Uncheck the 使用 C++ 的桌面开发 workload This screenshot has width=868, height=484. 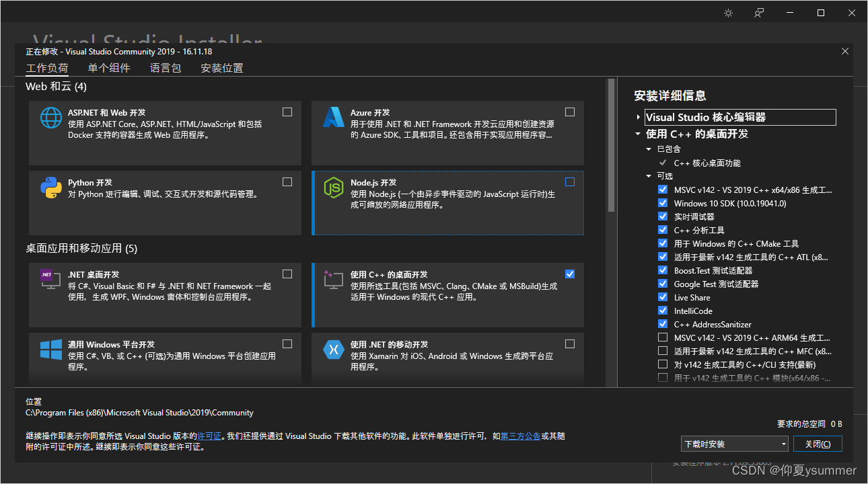click(570, 274)
